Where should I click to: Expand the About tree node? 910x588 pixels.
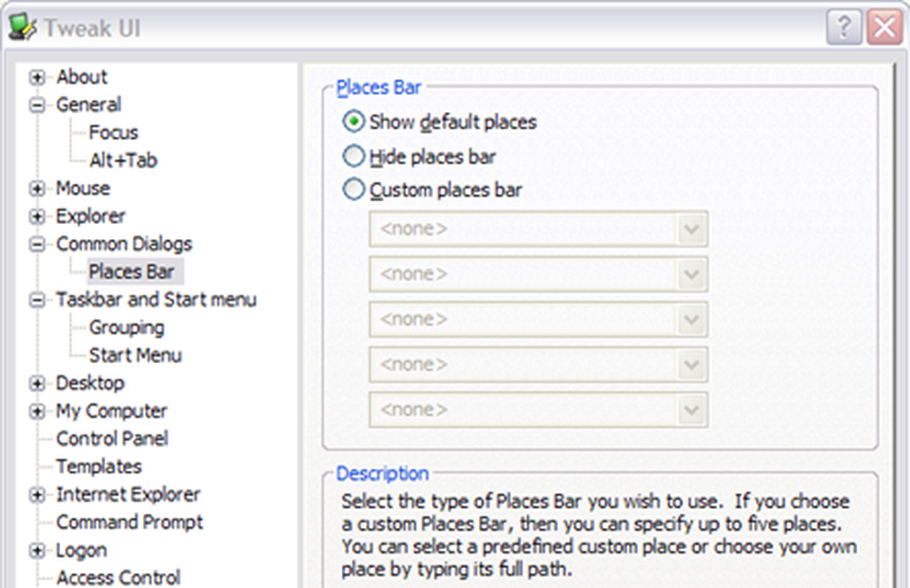pos(37,77)
